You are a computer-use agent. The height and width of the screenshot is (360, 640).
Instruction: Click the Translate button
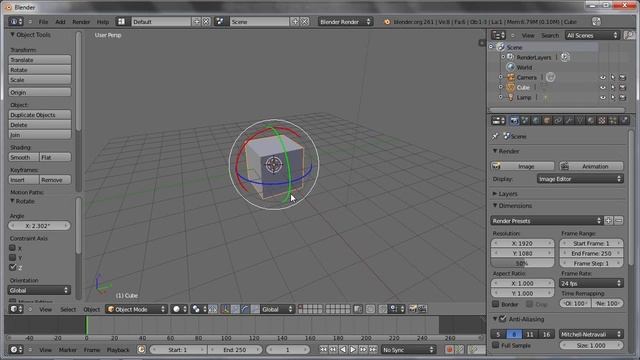click(40, 60)
